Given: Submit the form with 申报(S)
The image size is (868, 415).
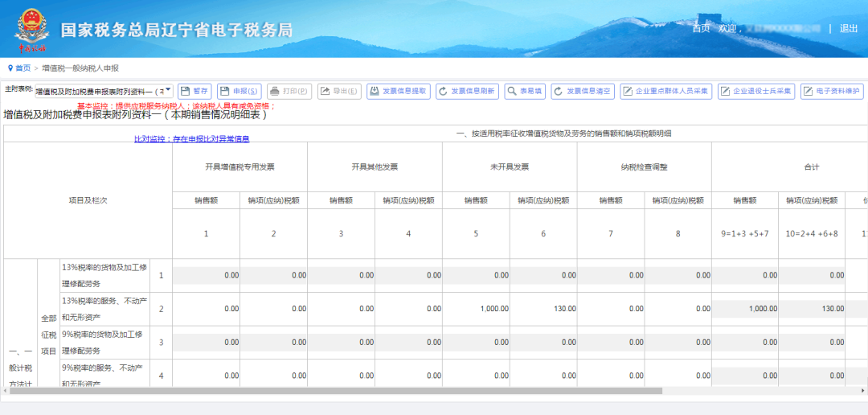Looking at the screenshot, I should click(x=240, y=92).
